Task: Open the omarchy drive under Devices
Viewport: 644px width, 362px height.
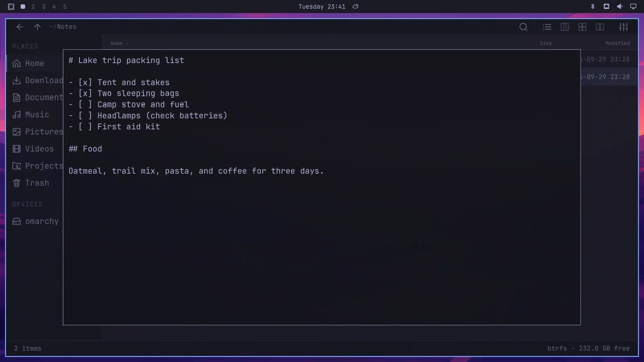Action: (x=35, y=221)
